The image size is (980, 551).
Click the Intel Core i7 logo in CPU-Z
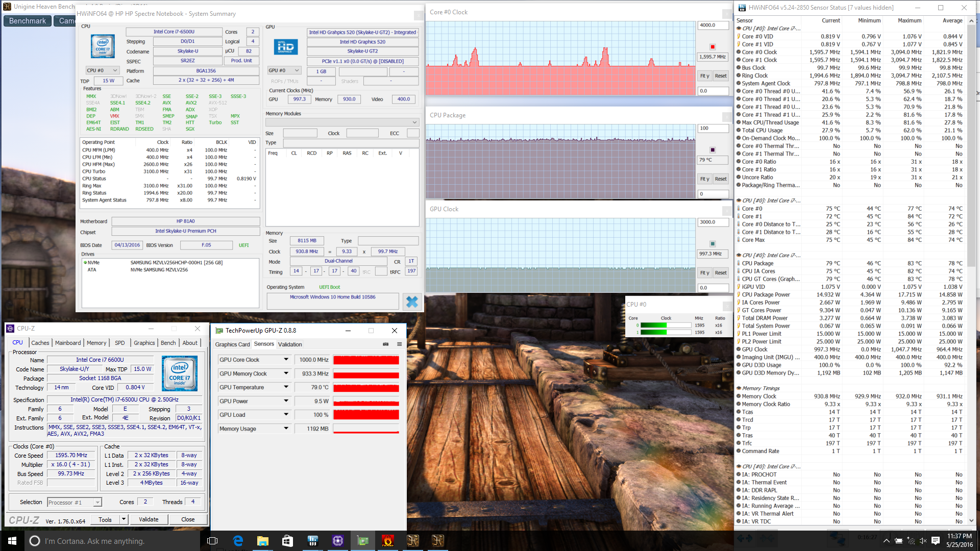179,374
